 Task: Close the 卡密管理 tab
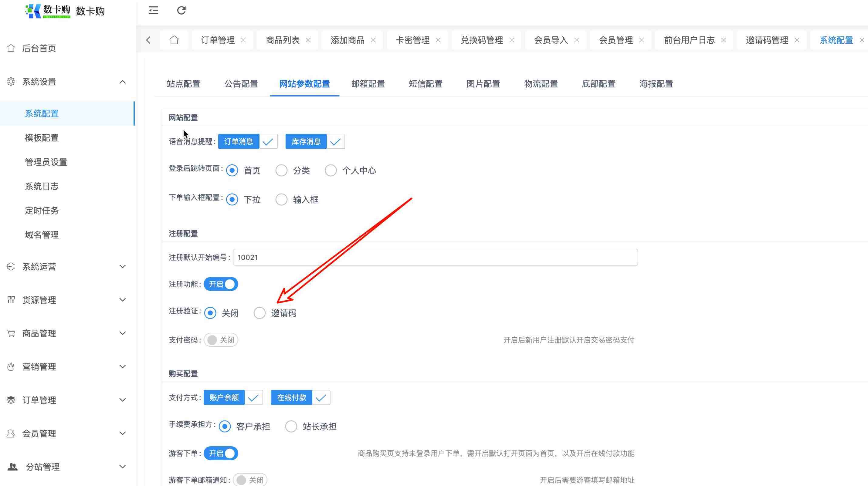point(438,40)
